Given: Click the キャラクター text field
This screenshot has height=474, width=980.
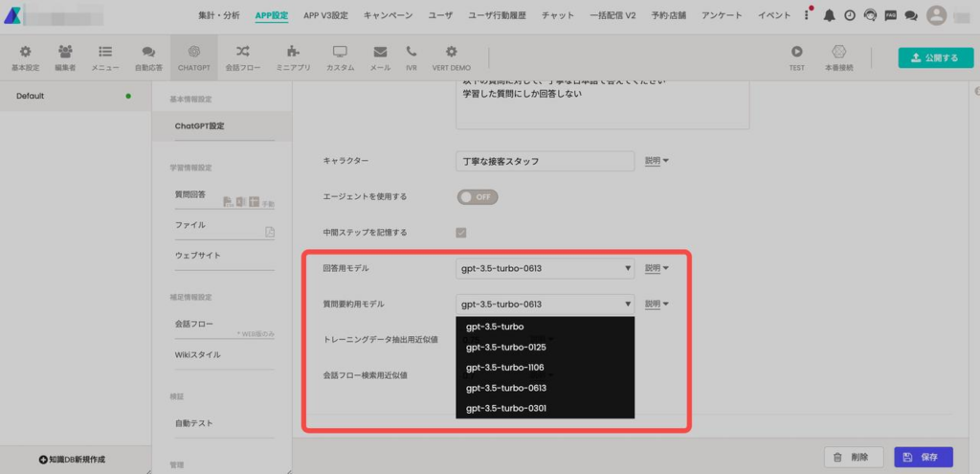Looking at the screenshot, I should tap(546, 161).
